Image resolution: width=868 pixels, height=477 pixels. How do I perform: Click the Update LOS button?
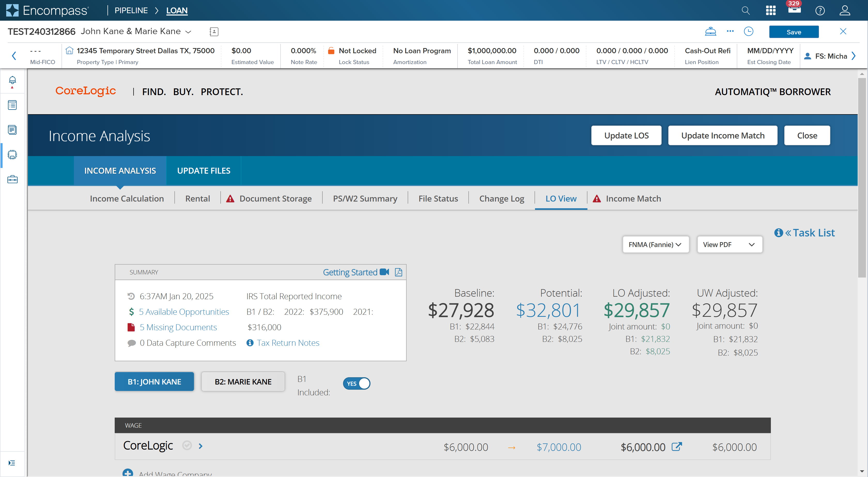(626, 135)
